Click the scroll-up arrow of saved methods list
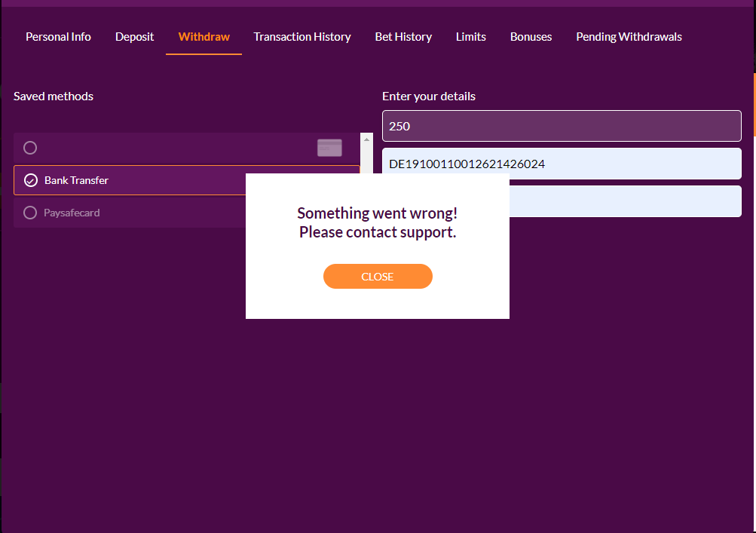The image size is (756, 533). 367,139
